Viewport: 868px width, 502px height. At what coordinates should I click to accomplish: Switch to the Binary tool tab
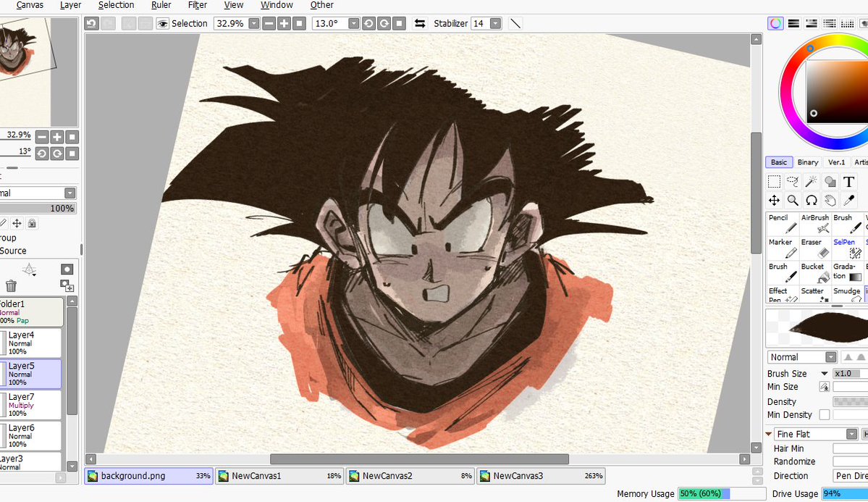pos(808,162)
